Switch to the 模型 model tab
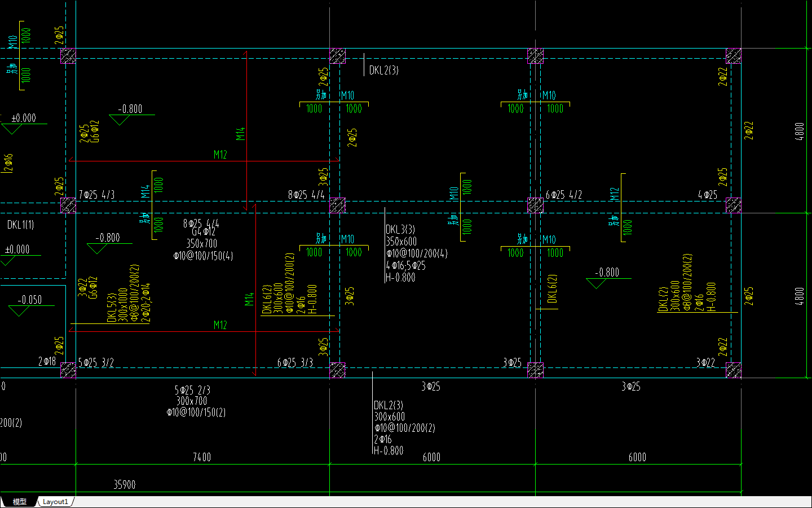The width and height of the screenshot is (812, 508). tap(19, 501)
